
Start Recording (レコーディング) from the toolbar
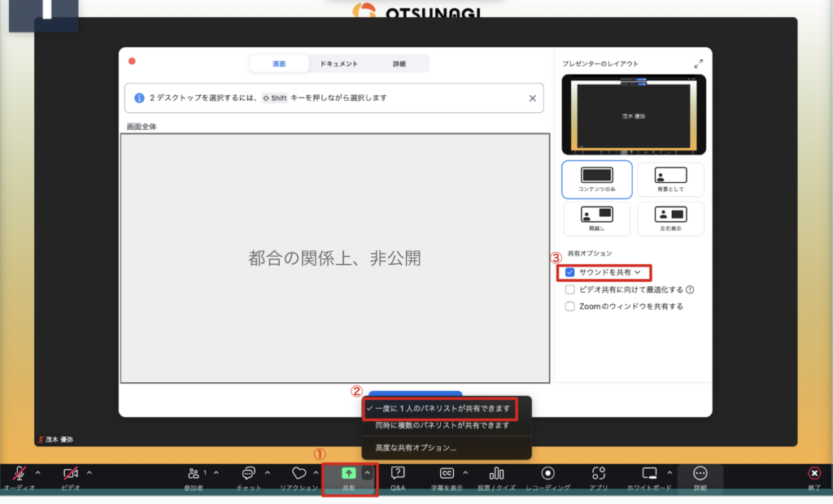click(548, 474)
